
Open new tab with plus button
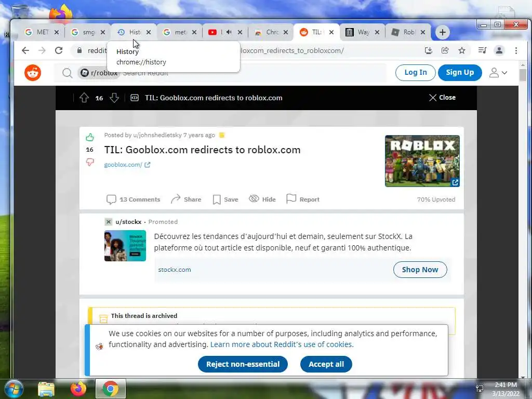pyautogui.click(x=443, y=32)
